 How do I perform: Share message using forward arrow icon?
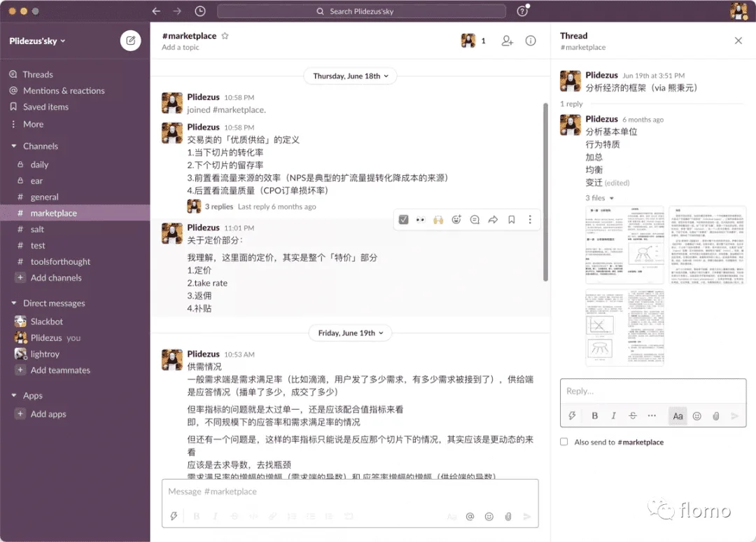point(493,219)
